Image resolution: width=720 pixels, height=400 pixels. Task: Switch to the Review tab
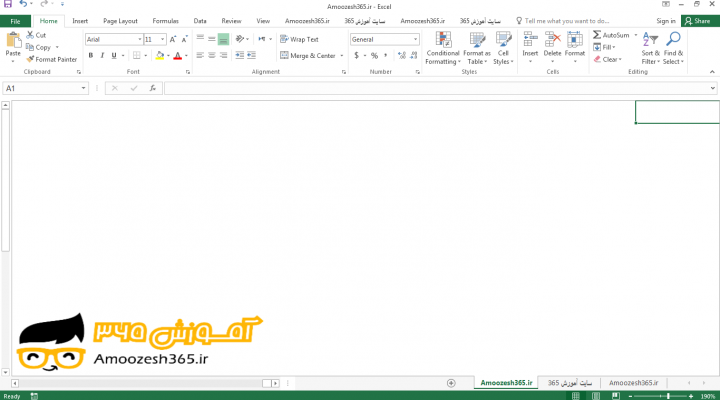(x=231, y=21)
